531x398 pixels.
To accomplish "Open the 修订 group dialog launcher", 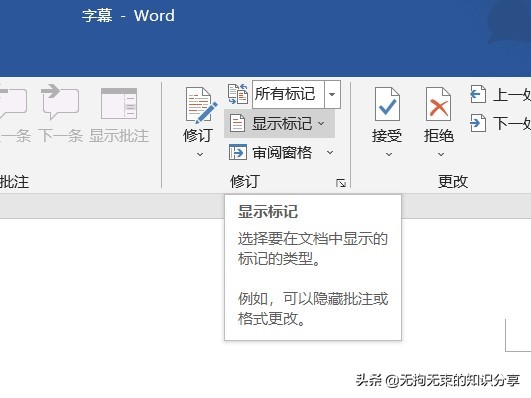I will pyautogui.click(x=341, y=183).
